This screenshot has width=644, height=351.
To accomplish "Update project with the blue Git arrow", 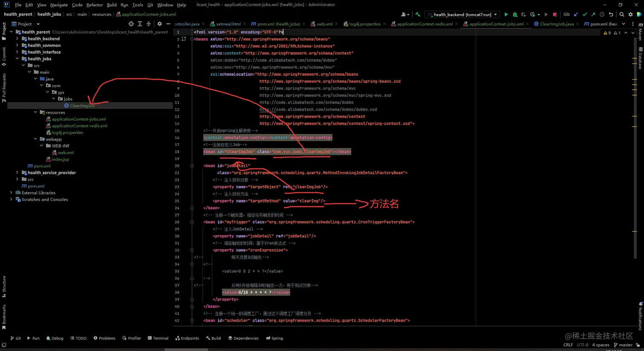I will click(576, 14).
